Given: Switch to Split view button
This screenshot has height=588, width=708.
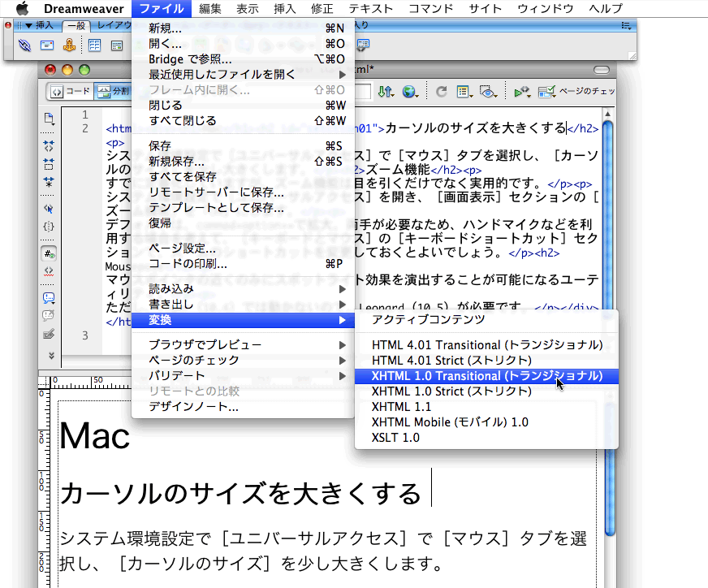Looking at the screenshot, I should pos(113,91).
